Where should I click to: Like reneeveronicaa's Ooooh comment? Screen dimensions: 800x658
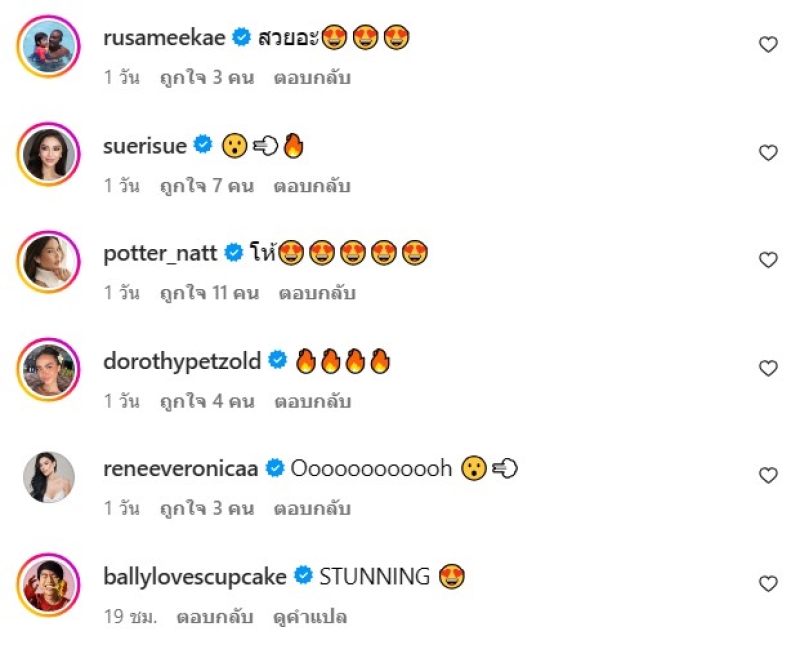point(768,476)
